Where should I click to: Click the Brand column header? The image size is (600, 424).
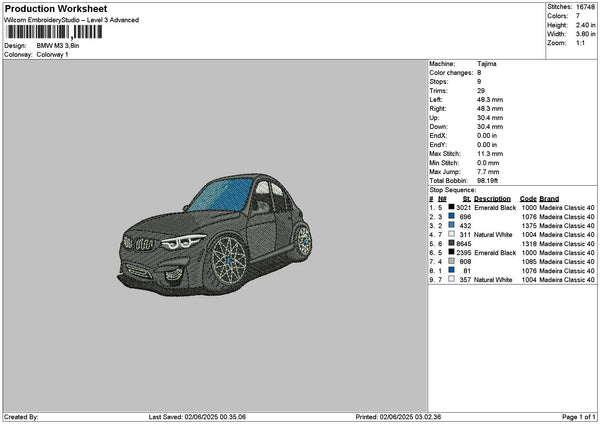549,198
